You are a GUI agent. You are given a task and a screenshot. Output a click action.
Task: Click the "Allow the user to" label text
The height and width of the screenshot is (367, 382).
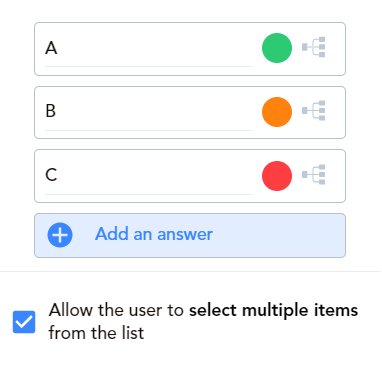point(116,310)
